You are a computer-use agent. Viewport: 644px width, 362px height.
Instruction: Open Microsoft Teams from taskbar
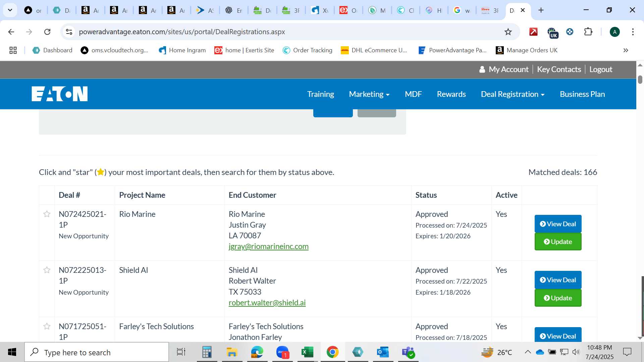click(408, 352)
